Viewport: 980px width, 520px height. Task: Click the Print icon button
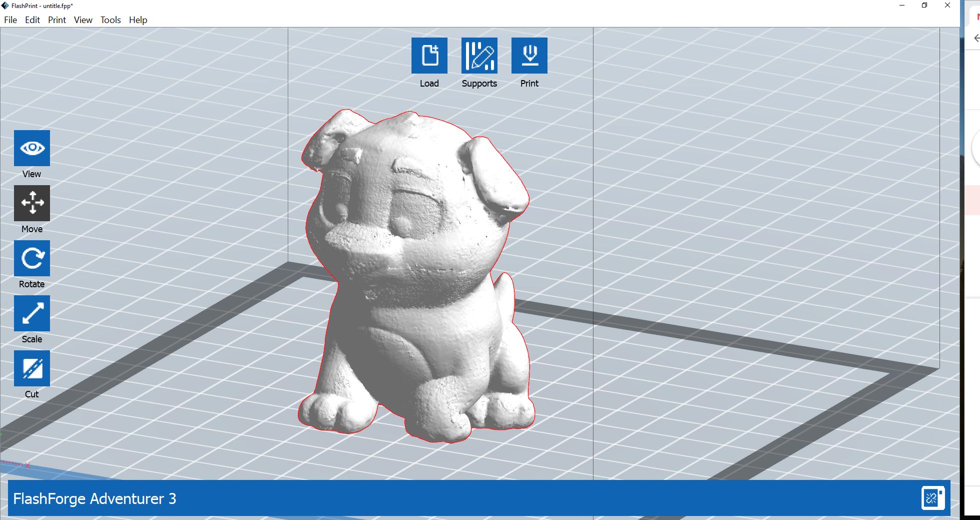click(529, 56)
